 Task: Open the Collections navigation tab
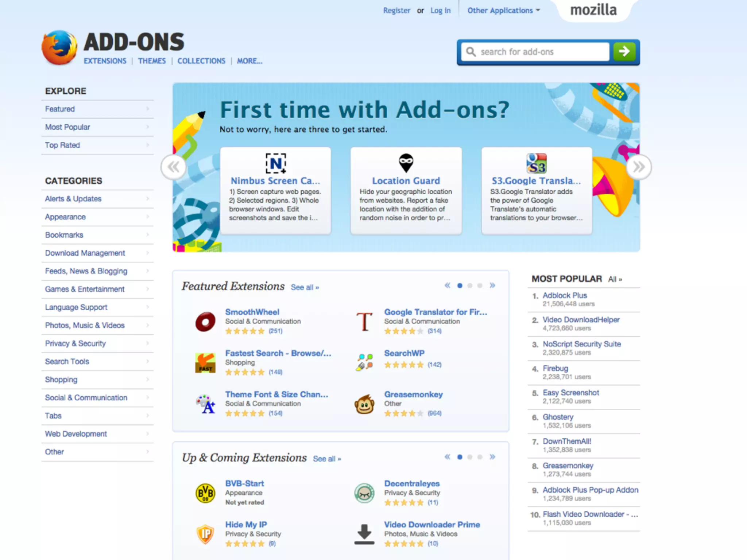click(x=201, y=61)
